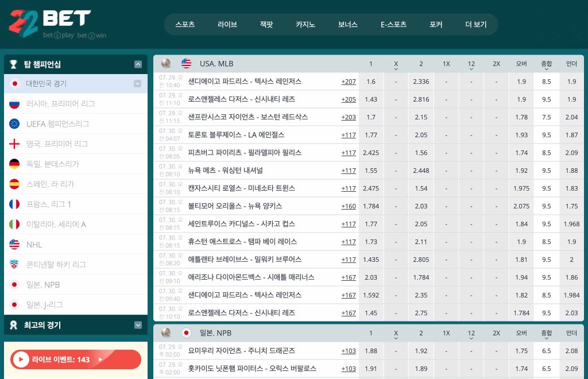Click the KHL emblem icon beside 콘티넨탈 하키 리그
Image resolution: width=588 pixels, height=379 pixels.
pos(14,265)
